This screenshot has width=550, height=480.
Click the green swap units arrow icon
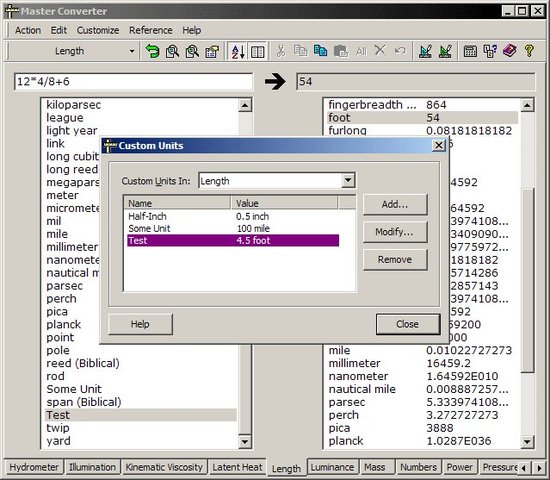tap(152, 51)
